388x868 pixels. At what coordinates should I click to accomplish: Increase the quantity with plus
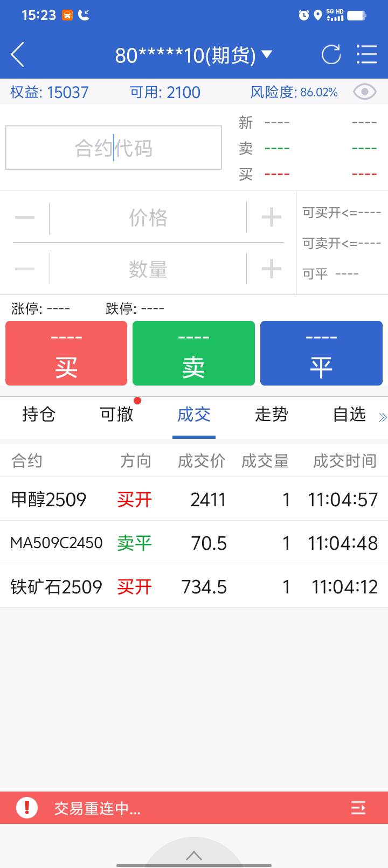tap(271, 269)
